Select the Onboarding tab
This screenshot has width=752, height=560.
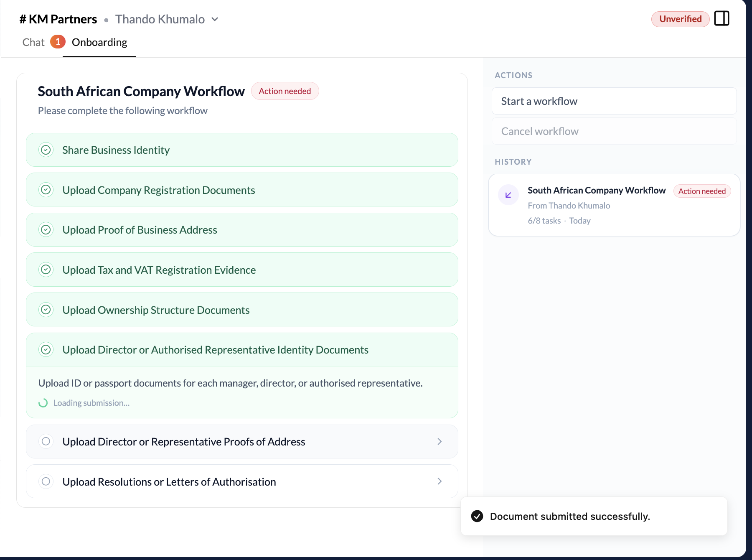(x=99, y=42)
